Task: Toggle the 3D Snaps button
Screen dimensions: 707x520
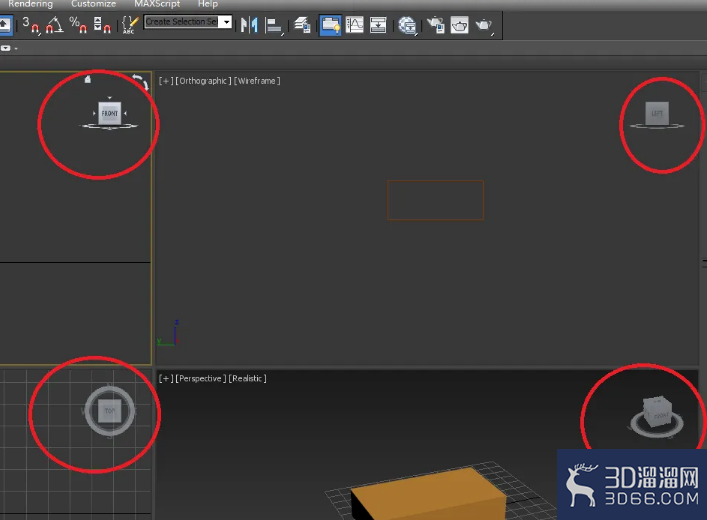Action: (31, 25)
